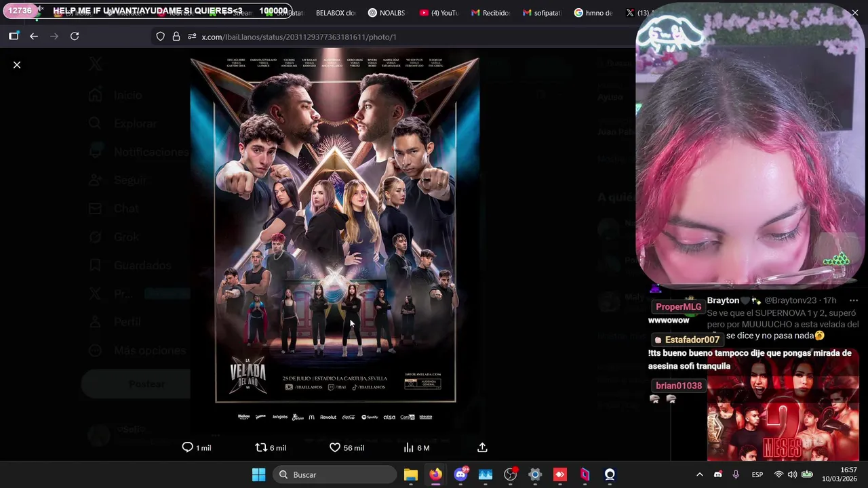Select the X (13) browser tab
The height and width of the screenshot is (488, 868).
pos(637,13)
